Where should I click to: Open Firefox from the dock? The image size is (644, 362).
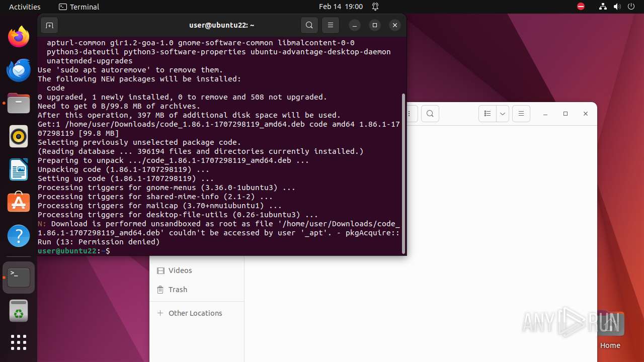(19, 37)
